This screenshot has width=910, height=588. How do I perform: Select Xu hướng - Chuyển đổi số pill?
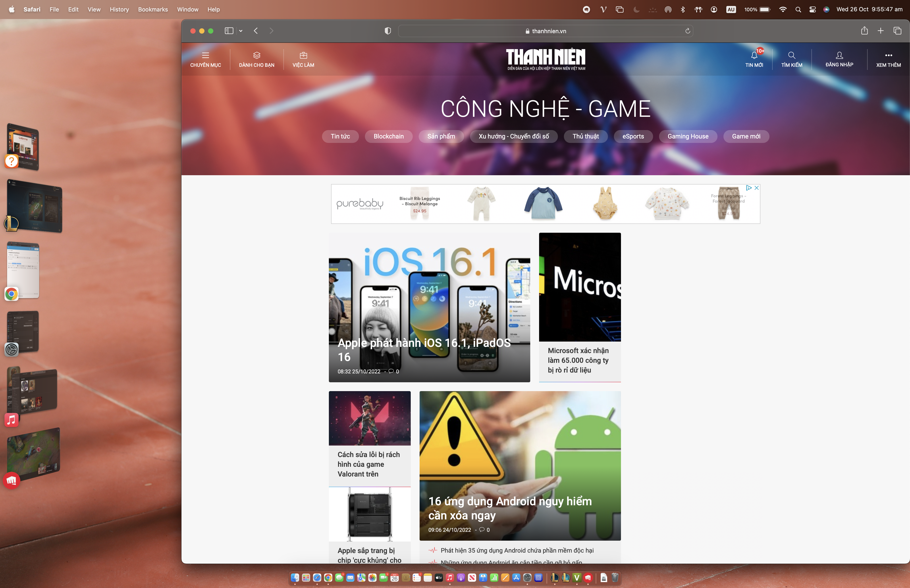pos(514,136)
